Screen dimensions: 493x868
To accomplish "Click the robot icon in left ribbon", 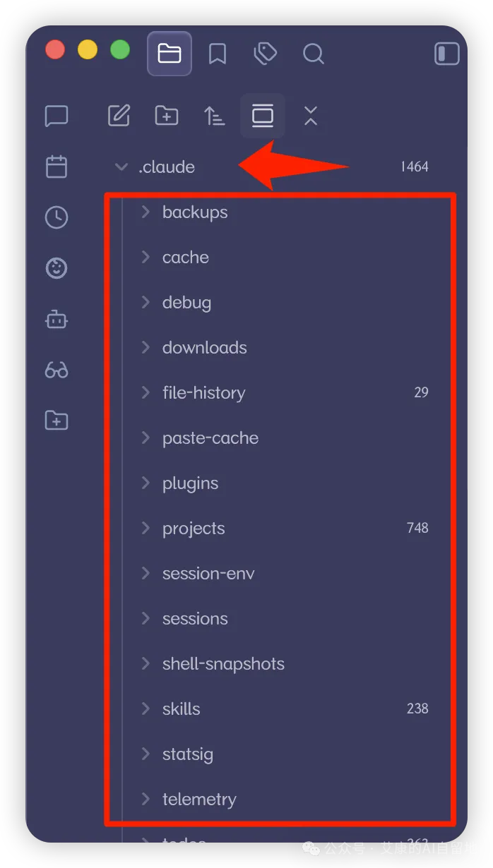I will (57, 319).
